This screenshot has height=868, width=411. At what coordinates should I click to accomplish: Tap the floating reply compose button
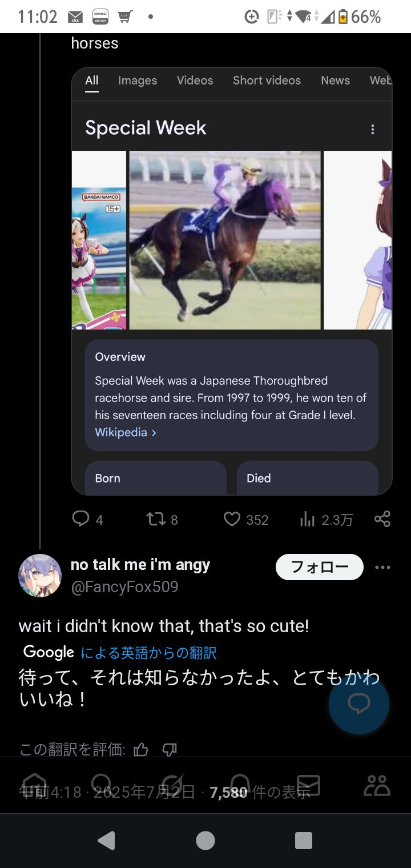pos(359,704)
